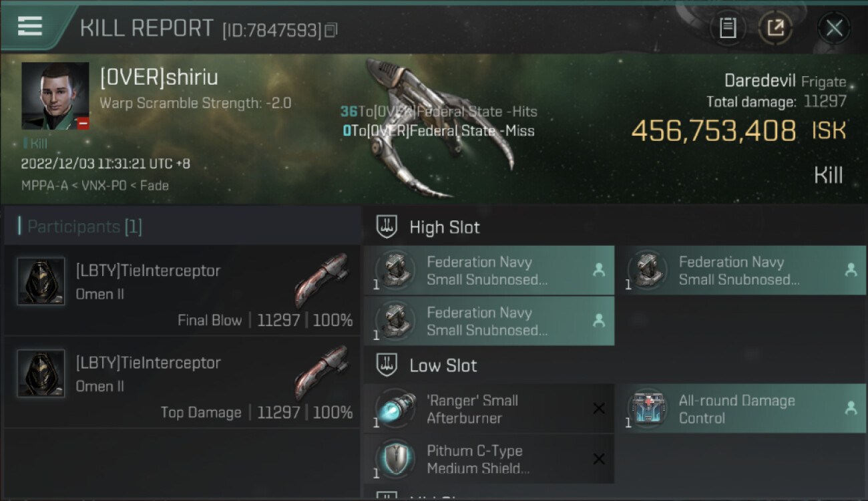The image size is (868, 501).
Task: Click the High Slot section icon
Action: point(387,226)
